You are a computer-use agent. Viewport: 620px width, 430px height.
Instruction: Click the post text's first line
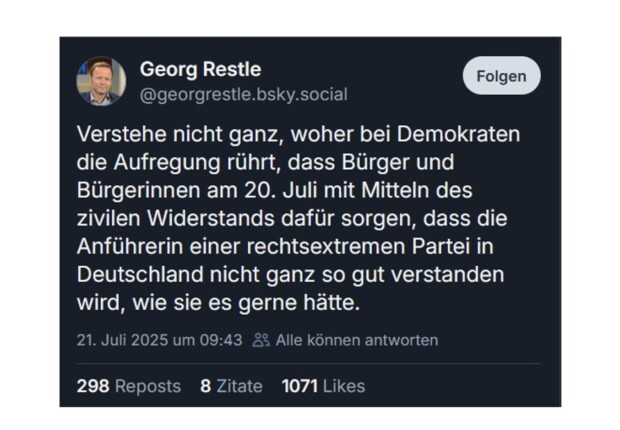click(299, 134)
